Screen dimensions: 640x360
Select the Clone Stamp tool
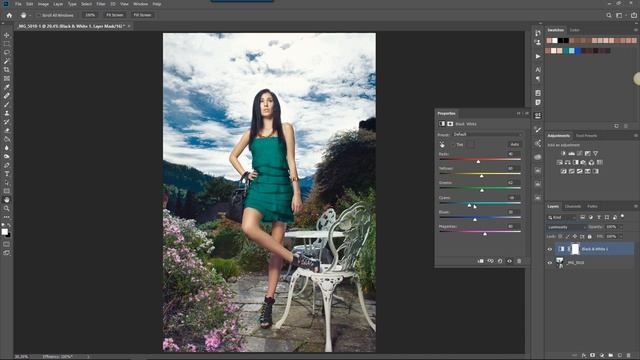(7, 113)
